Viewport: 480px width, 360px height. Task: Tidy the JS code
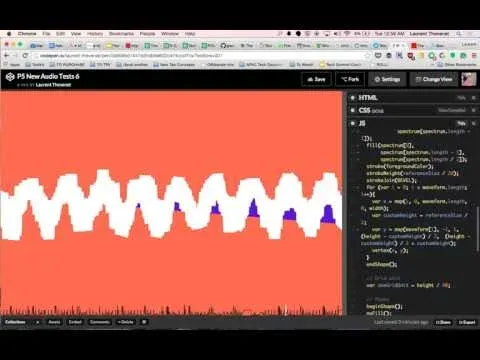[x=461, y=123]
